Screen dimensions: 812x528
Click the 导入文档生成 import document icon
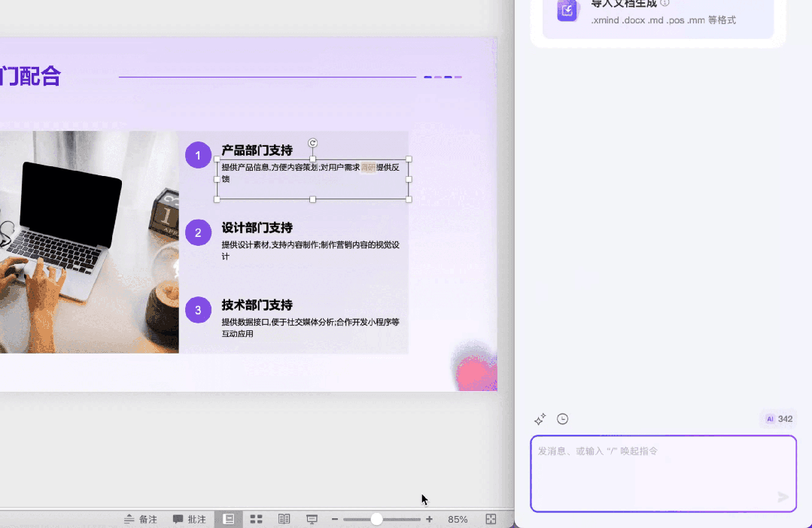(567, 11)
